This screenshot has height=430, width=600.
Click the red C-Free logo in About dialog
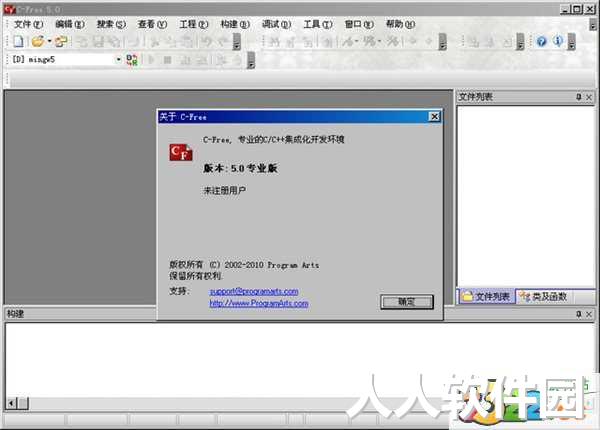(181, 152)
